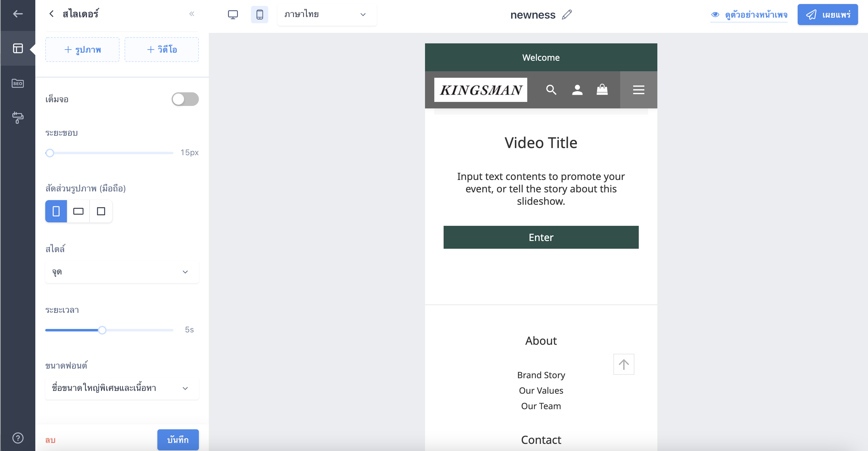Open the page layout sidebar icon
The image size is (868, 451).
(18, 49)
